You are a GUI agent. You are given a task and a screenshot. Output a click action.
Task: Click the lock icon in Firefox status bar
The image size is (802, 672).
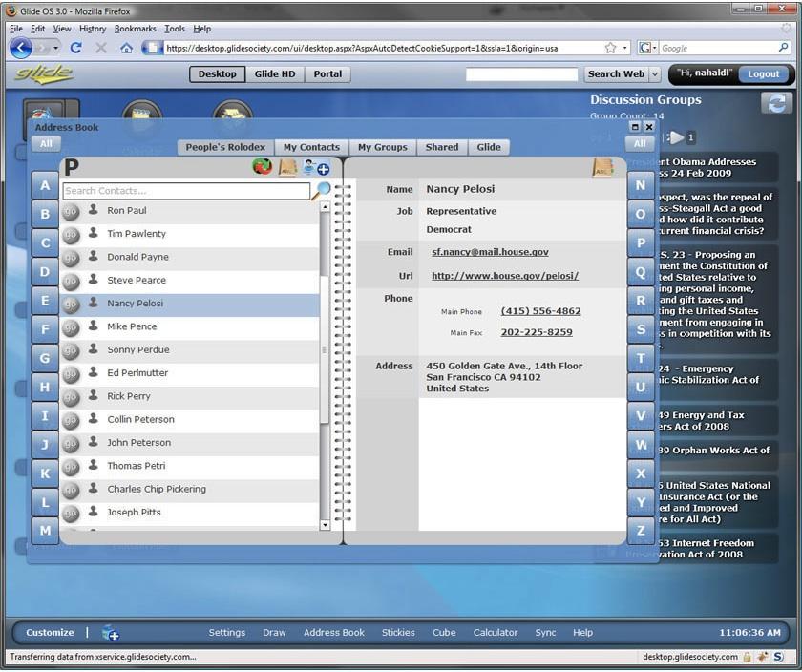(747, 657)
